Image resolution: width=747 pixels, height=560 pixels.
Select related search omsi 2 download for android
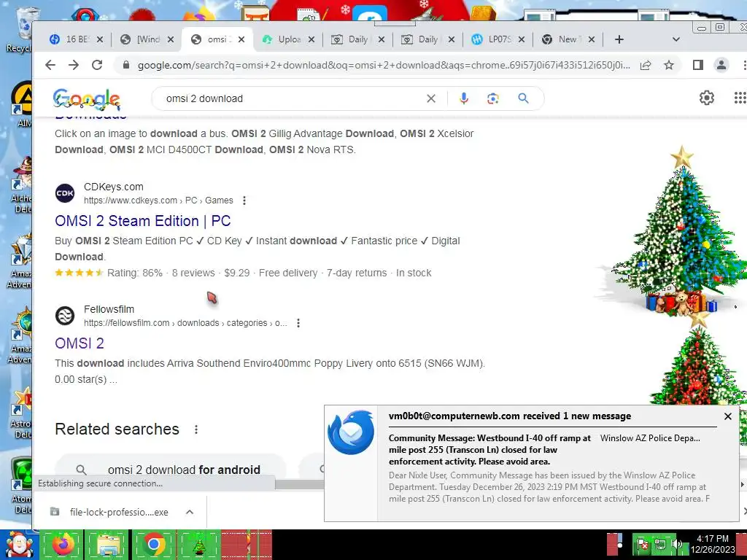coord(171,470)
